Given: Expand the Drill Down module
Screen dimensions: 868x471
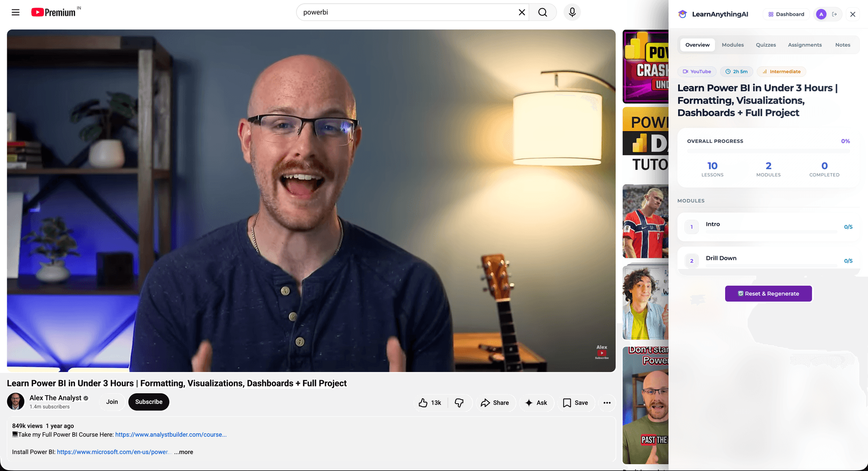Looking at the screenshot, I should tap(768, 260).
